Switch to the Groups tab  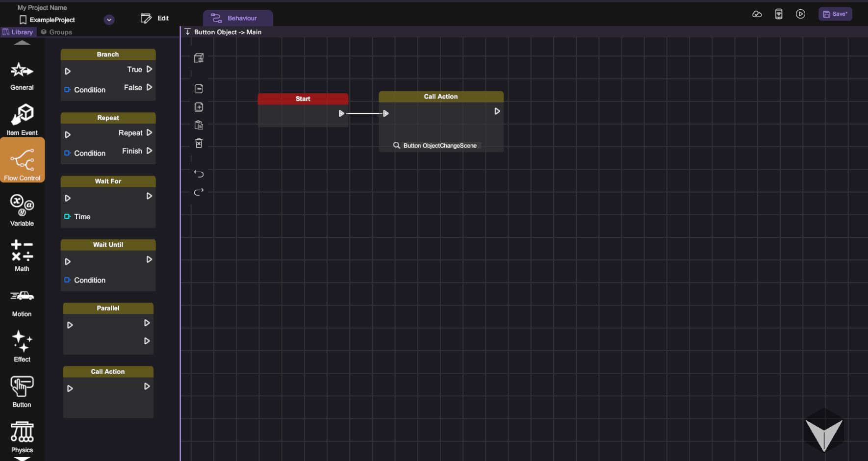click(56, 32)
